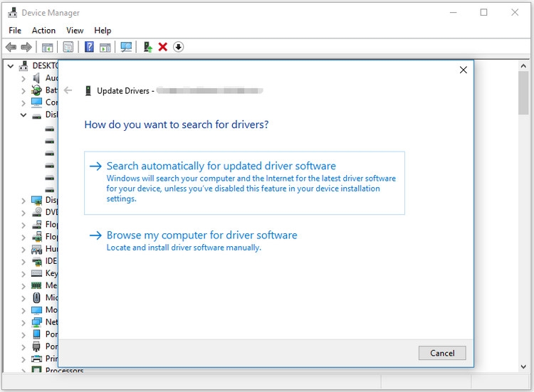Expand the Mice node arrow
The image size is (534, 392).
(x=23, y=298)
